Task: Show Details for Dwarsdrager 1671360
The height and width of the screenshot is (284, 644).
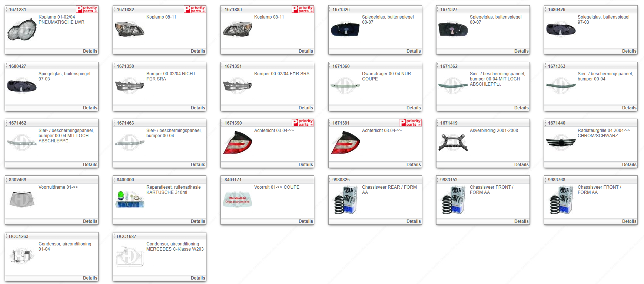Action: pyautogui.click(x=414, y=108)
